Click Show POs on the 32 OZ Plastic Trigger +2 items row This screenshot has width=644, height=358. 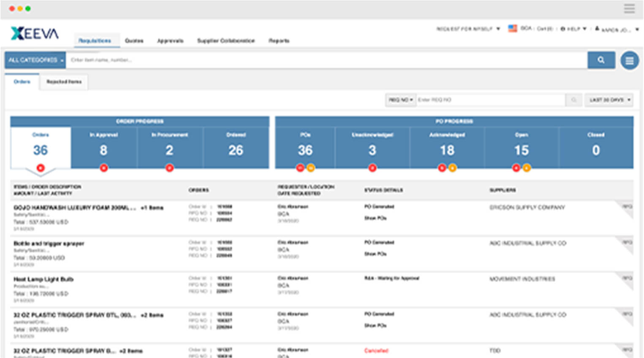click(375, 326)
